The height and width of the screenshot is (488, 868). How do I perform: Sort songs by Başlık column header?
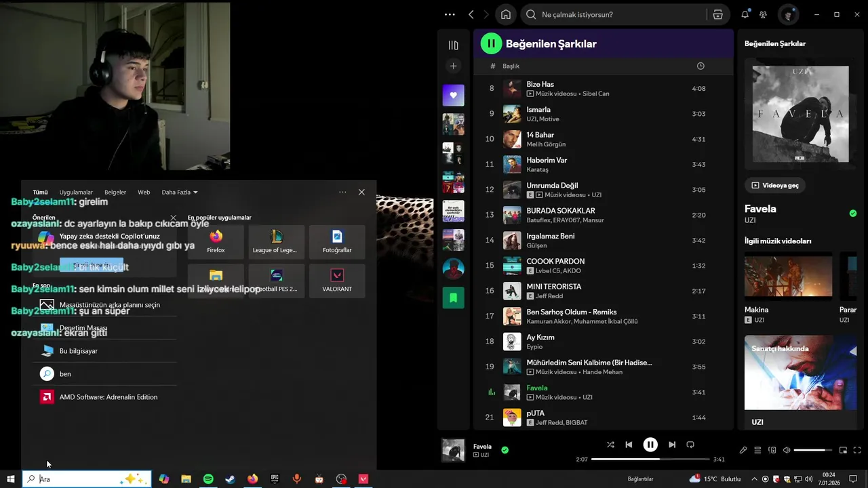coord(511,66)
